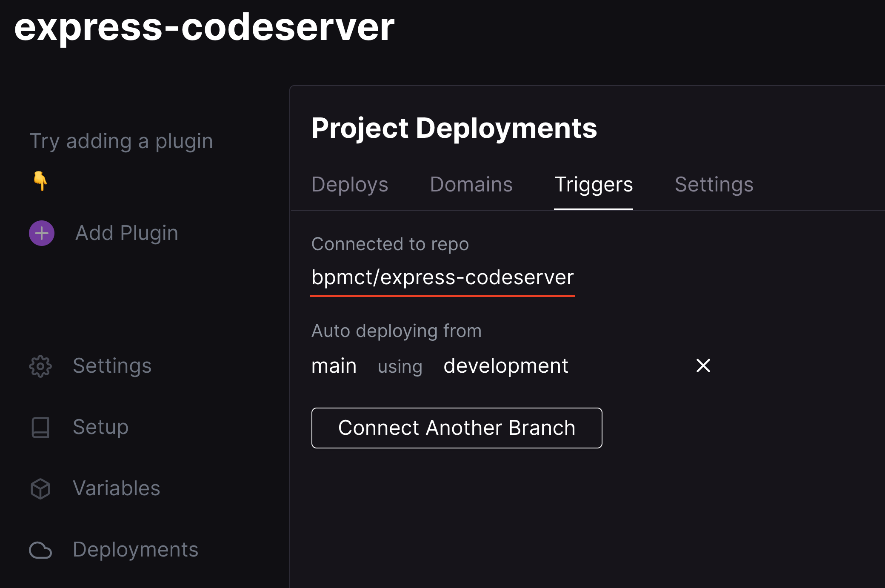
Task: Open the bpmct/express-codeserver repo link
Action: [442, 277]
